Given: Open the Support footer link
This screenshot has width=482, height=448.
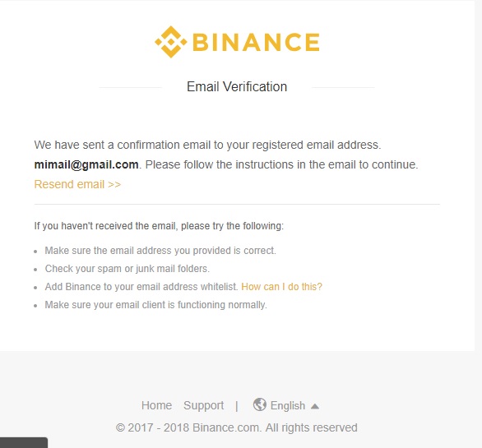Looking at the screenshot, I should (x=203, y=405).
